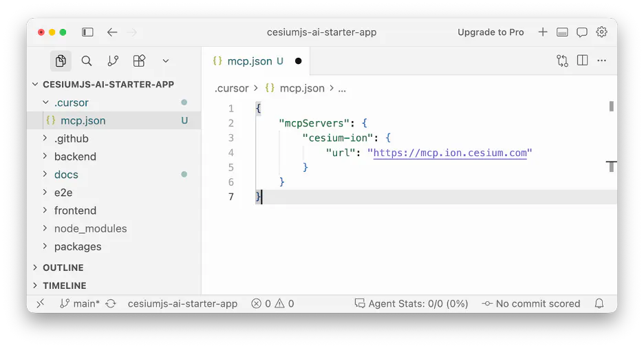Click Agent Stats: 0/0 (0%)
The height and width of the screenshot is (348, 644).
(411, 304)
